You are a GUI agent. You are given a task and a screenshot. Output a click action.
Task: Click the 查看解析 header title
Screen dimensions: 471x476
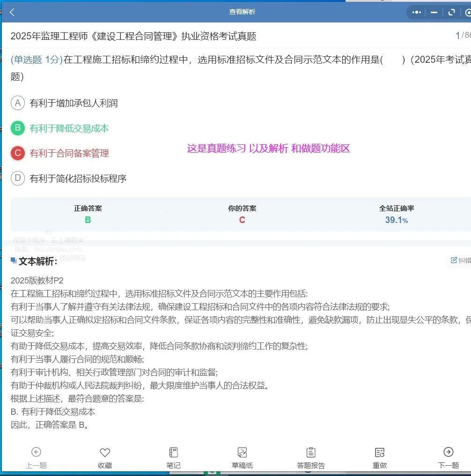coord(243,12)
